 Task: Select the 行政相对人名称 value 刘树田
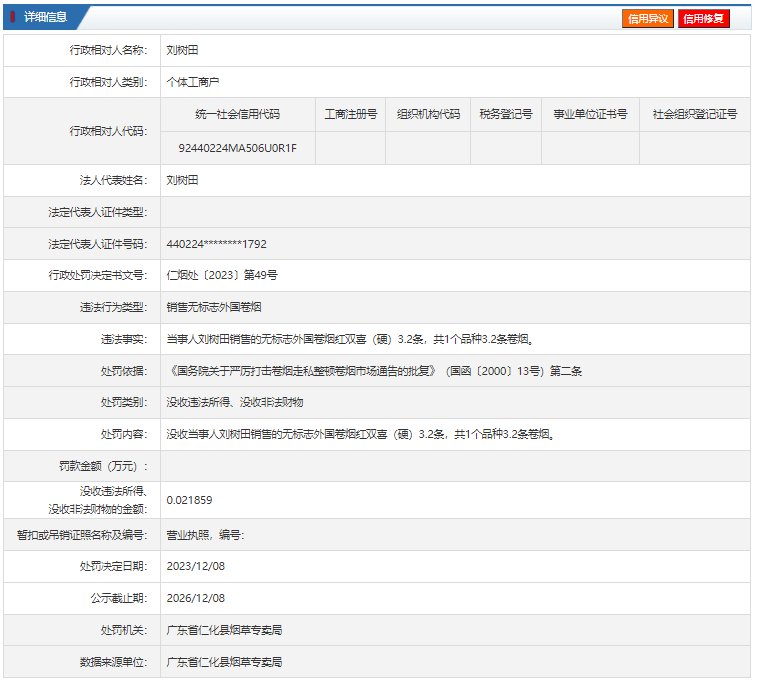tap(182, 50)
